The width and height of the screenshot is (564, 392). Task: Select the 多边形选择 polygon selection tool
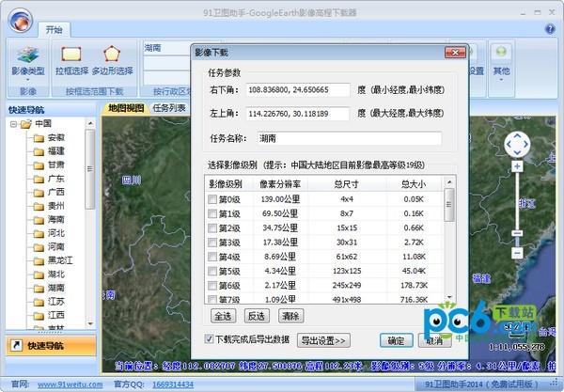tap(112, 60)
